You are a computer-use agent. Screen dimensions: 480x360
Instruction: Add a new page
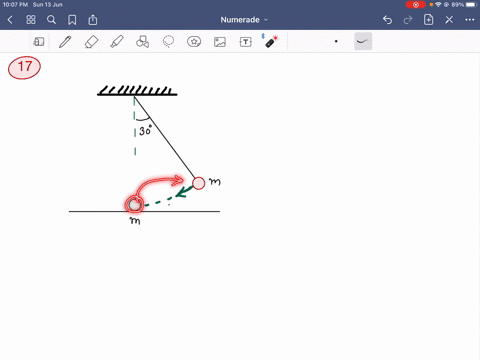point(428,20)
